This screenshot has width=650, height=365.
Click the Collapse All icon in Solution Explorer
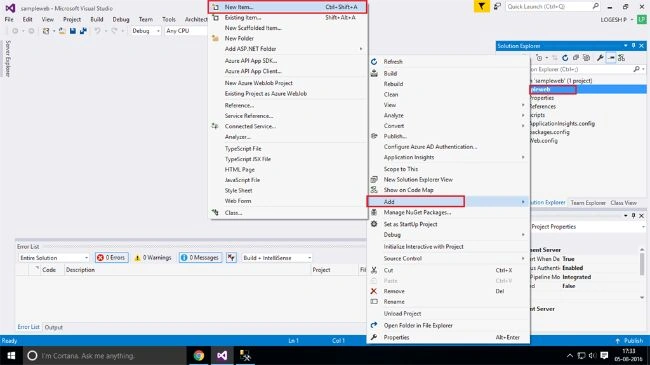click(x=576, y=58)
